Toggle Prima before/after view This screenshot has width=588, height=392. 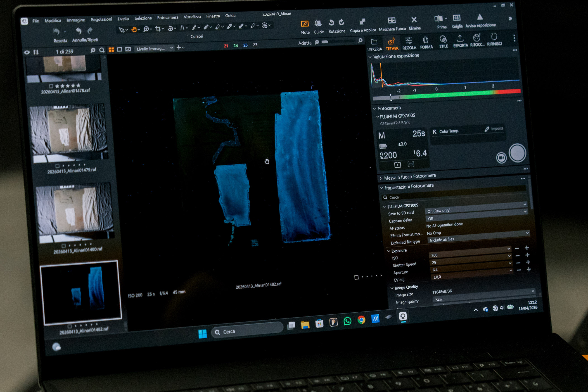point(438,19)
